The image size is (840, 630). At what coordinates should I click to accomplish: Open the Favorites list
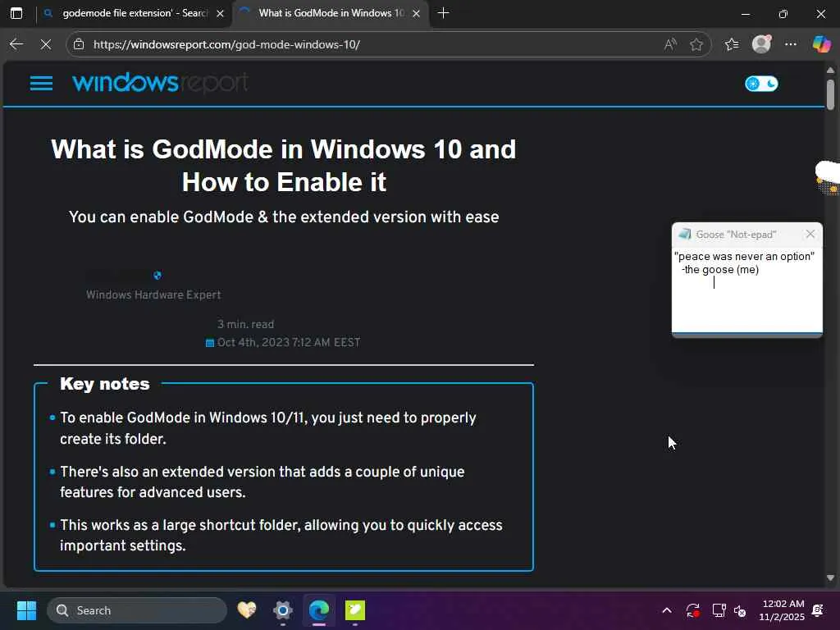coord(731,44)
